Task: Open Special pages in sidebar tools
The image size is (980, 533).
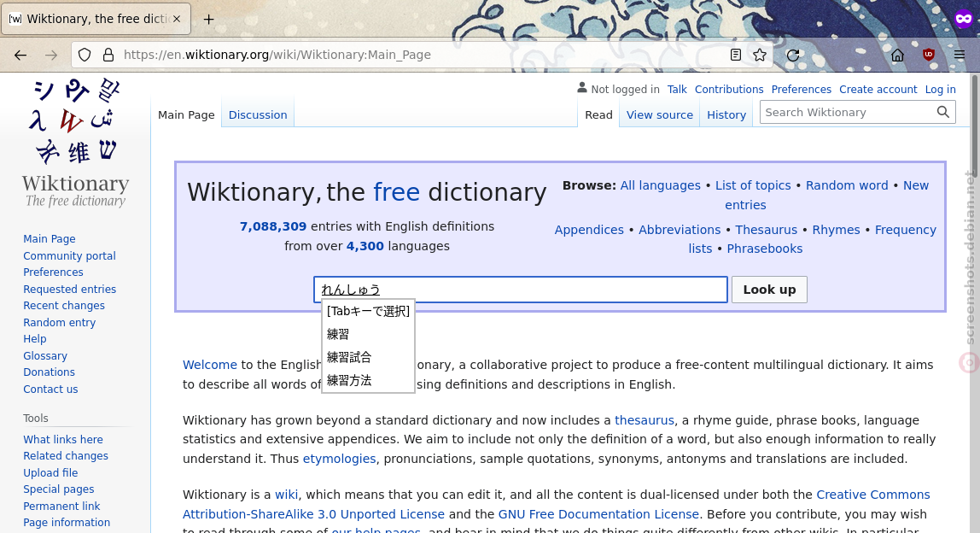Action: click(59, 489)
